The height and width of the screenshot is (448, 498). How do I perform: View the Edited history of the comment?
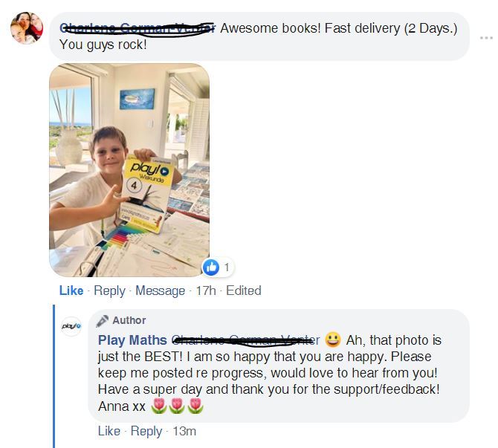point(244,290)
